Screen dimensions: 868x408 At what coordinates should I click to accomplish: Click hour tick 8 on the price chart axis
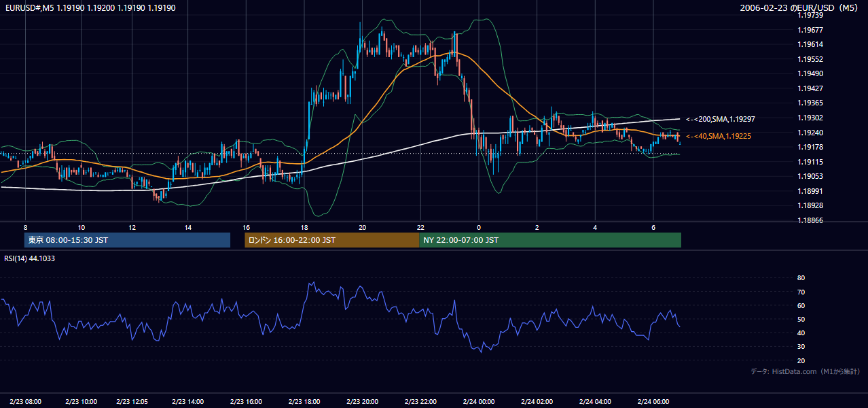pyautogui.click(x=25, y=227)
